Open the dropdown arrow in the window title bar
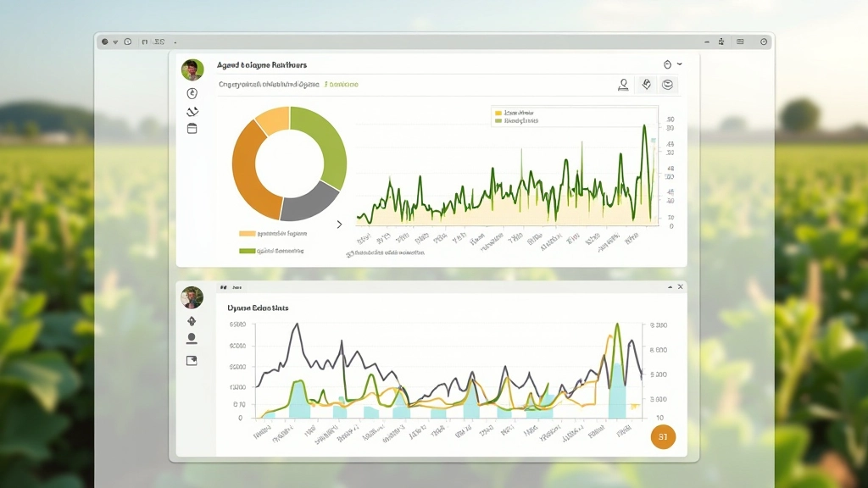This screenshot has height=488, width=868. coord(115,42)
